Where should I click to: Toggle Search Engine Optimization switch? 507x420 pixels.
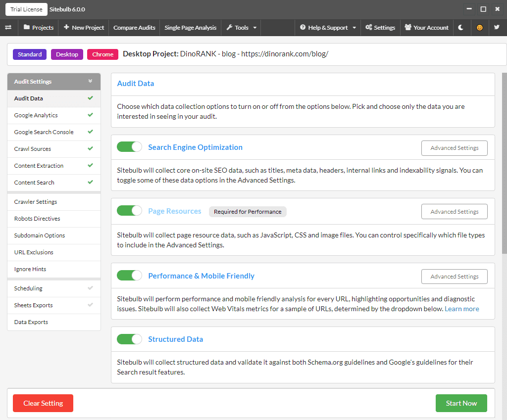tap(129, 146)
